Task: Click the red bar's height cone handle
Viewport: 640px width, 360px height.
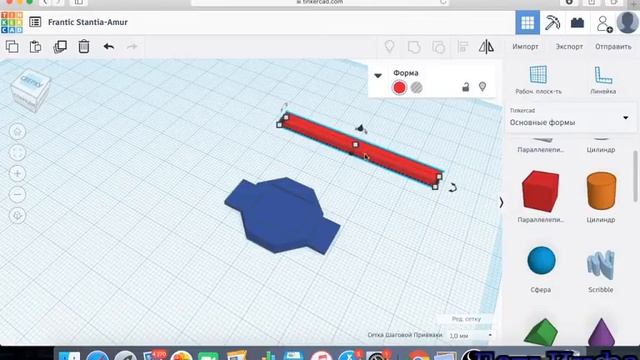Action: coord(360,129)
